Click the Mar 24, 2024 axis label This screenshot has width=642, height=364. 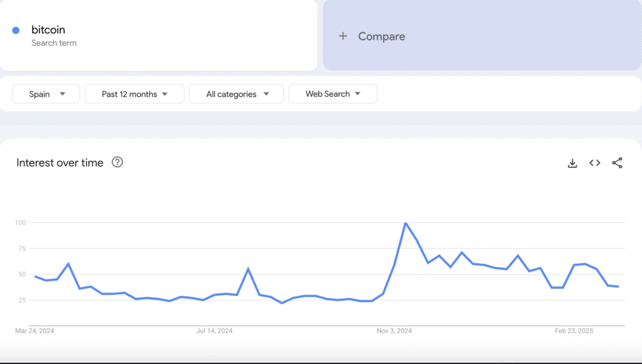35,330
